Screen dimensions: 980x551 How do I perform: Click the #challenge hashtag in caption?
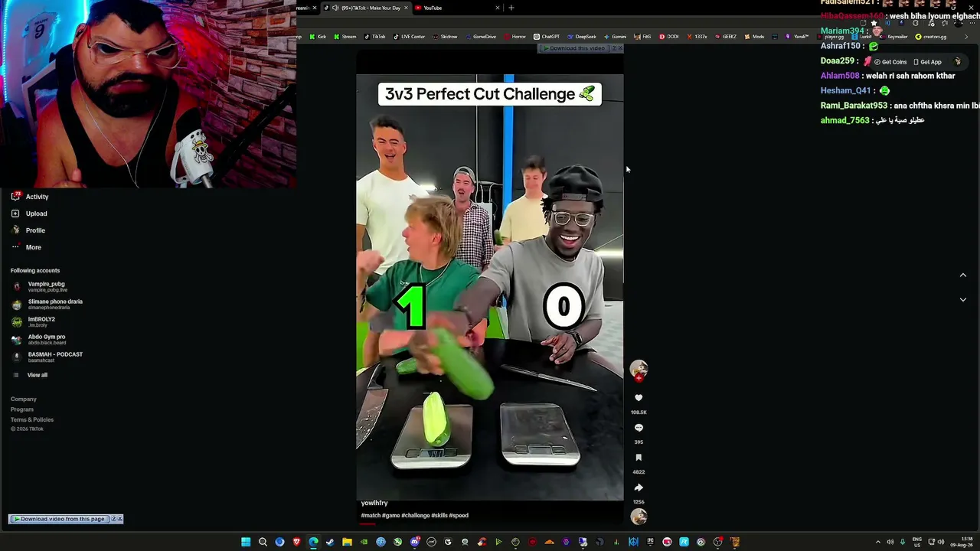415,516
